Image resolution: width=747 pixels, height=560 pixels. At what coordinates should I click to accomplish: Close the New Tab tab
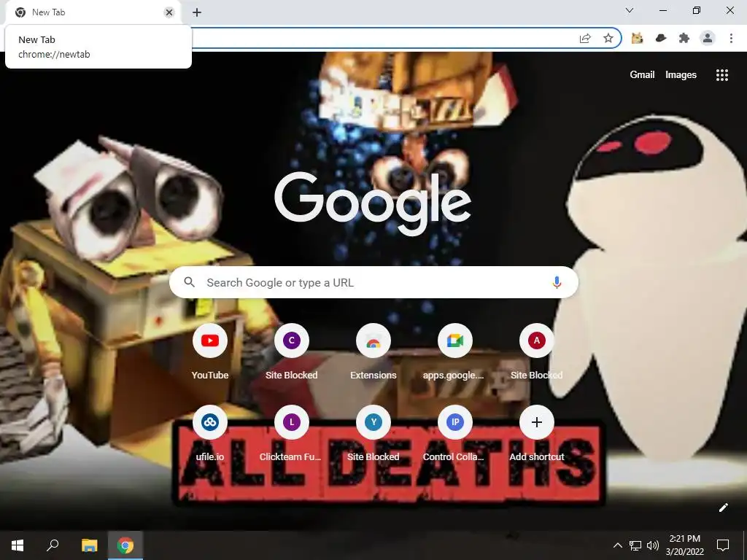tap(169, 13)
